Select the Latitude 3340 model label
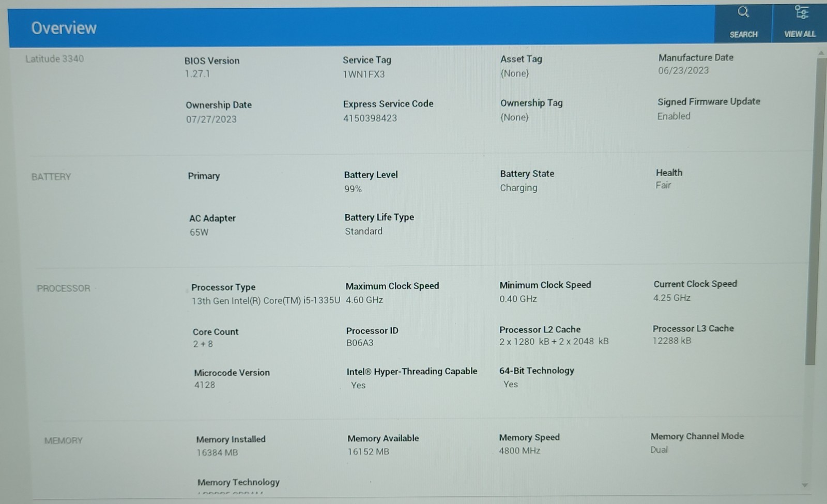 (55, 59)
